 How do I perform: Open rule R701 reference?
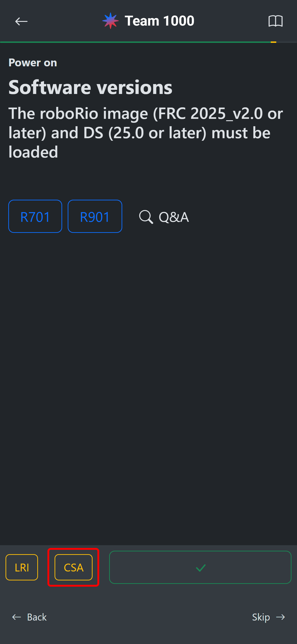click(x=35, y=217)
